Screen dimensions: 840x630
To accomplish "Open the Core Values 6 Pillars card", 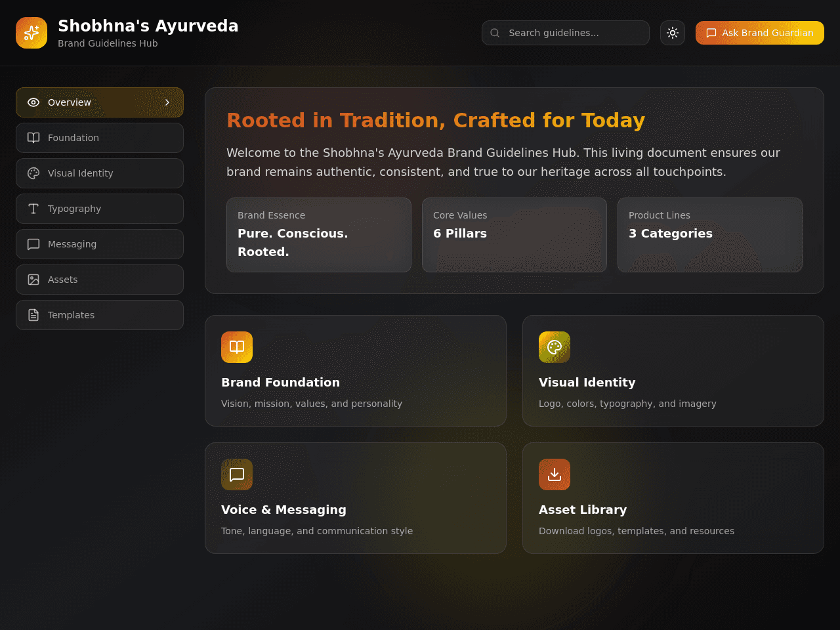I will coord(514,235).
